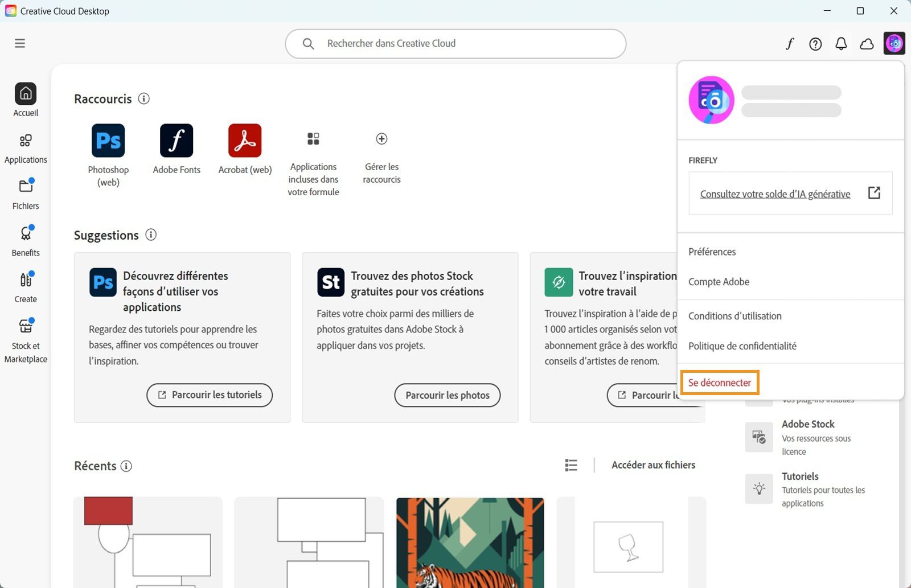Open the hamburger navigation menu
The width and height of the screenshot is (911, 588).
pos(20,43)
